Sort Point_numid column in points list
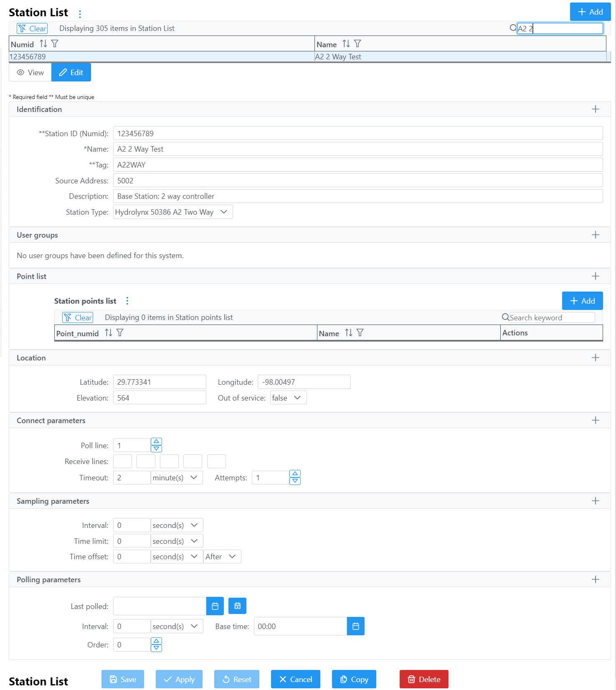The width and height of the screenshot is (616, 690). (x=109, y=333)
